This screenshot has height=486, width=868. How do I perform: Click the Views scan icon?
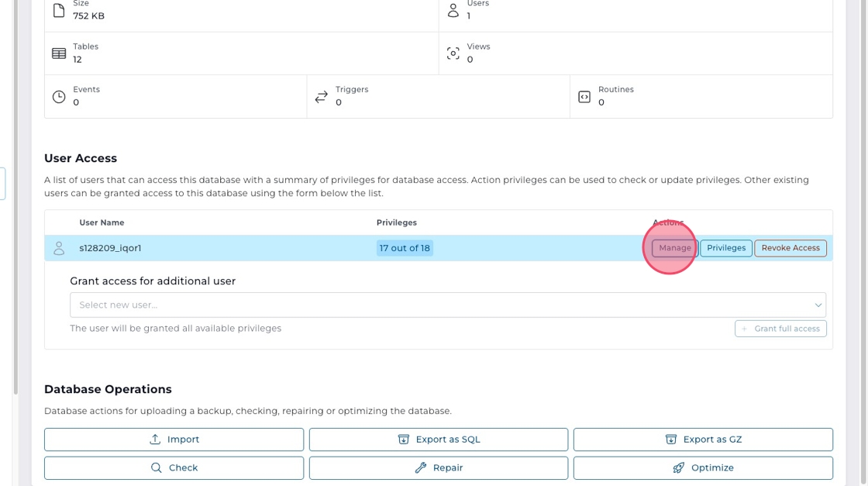coord(453,53)
